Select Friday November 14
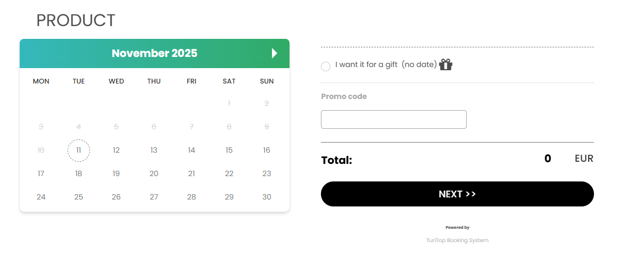The width and height of the screenshot is (644, 257). (x=192, y=150)
